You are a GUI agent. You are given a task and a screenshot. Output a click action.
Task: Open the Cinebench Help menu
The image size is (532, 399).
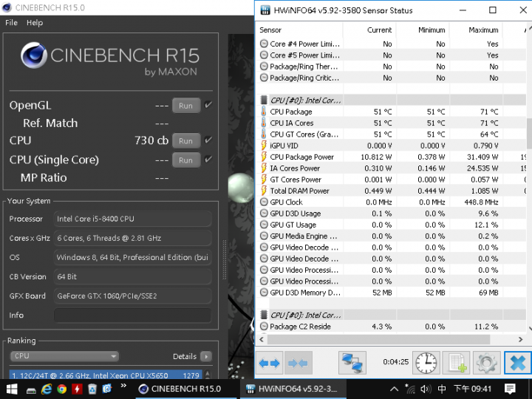[x=35, y=23]
